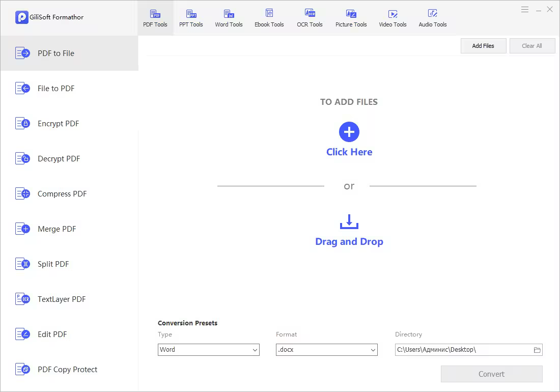The image size is (560, 392).
Task: Open the PDF Tools tab icon
Action: click(155, 14)
